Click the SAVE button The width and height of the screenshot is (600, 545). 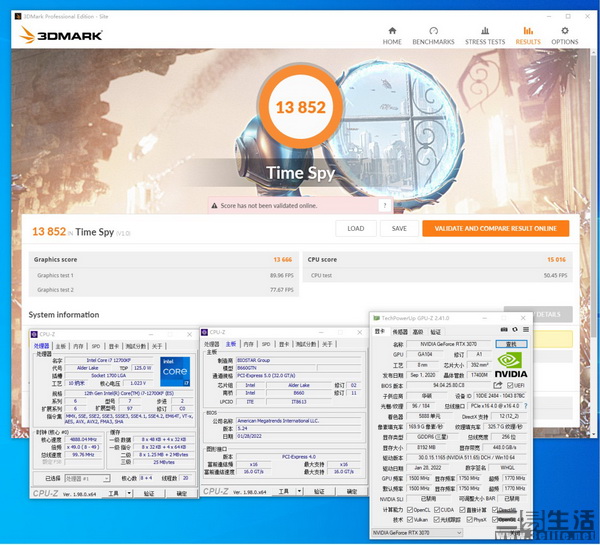point(399,228)
